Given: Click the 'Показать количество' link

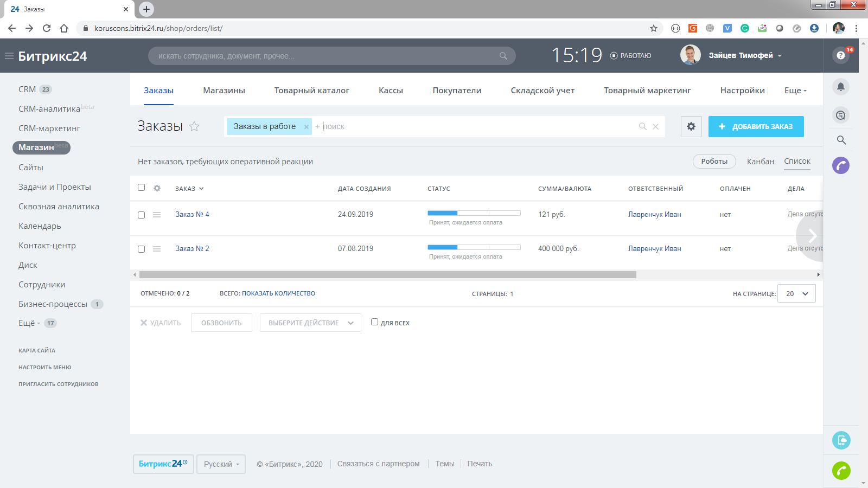Looking at the screenshot, I should point(278,293).
